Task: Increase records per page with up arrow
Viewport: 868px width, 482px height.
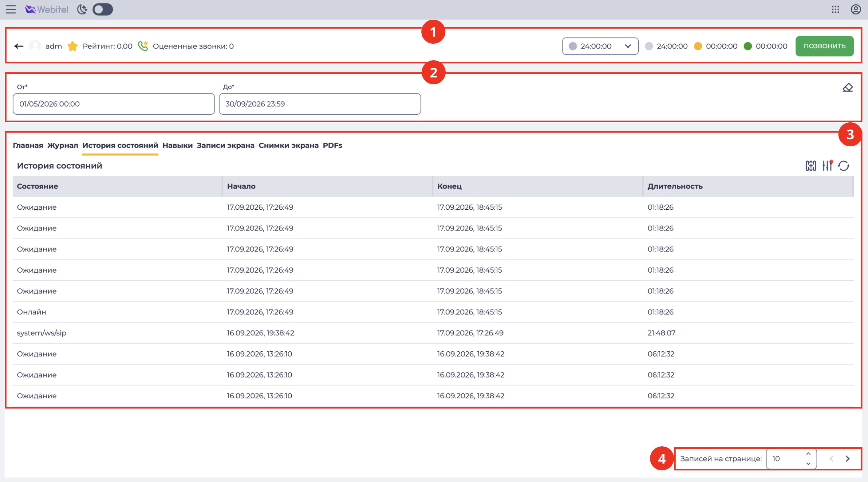Action: pyautogui.click(x=808, y=454)
